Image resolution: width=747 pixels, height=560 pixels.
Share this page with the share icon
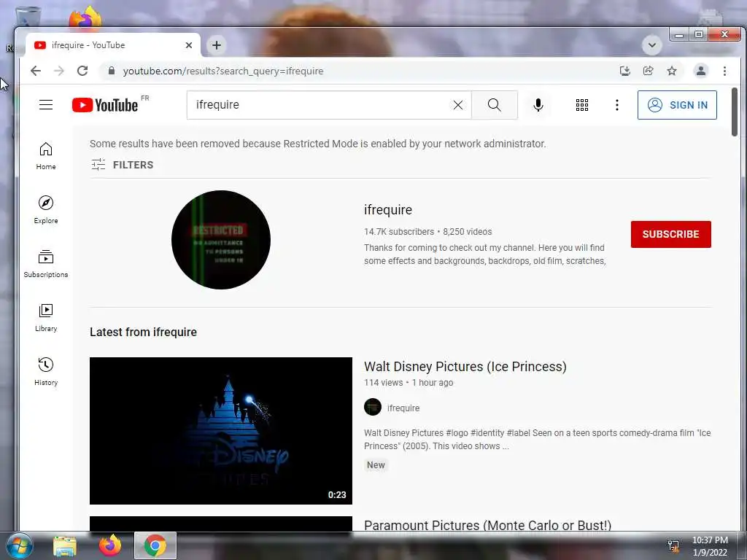pos(649,71)
